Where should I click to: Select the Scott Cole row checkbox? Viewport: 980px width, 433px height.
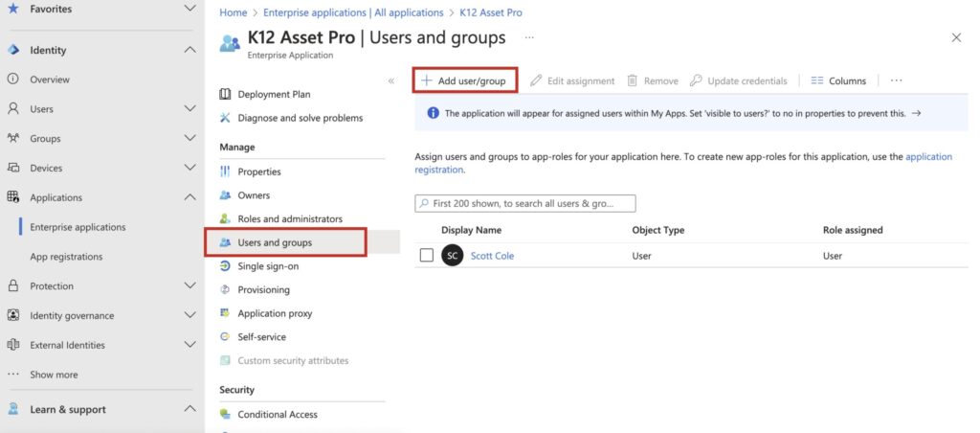click(427, 256)
